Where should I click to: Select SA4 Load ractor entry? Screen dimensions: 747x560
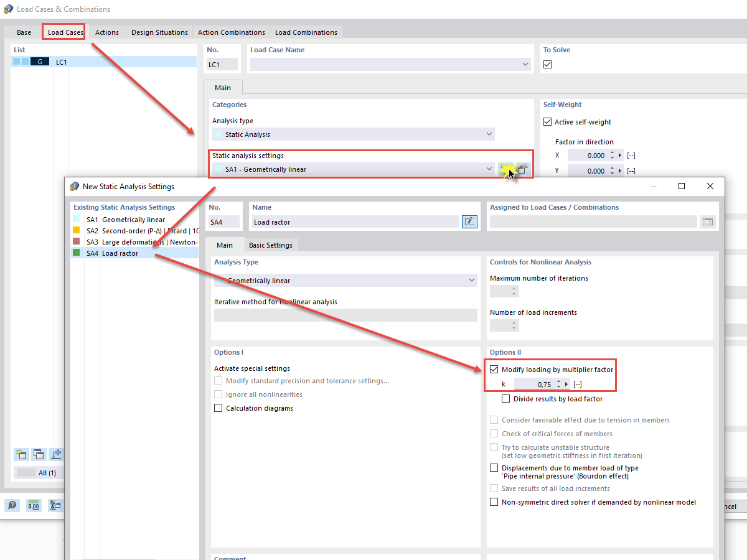[134, 253]
